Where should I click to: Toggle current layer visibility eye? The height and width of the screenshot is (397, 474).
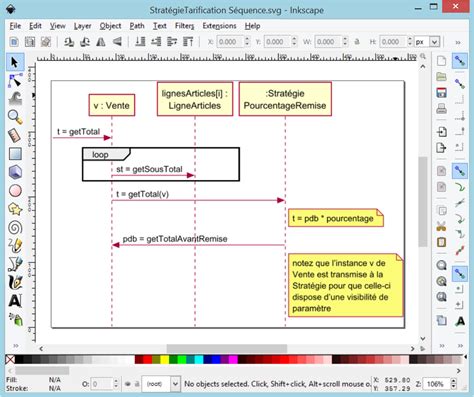[128, 384]
